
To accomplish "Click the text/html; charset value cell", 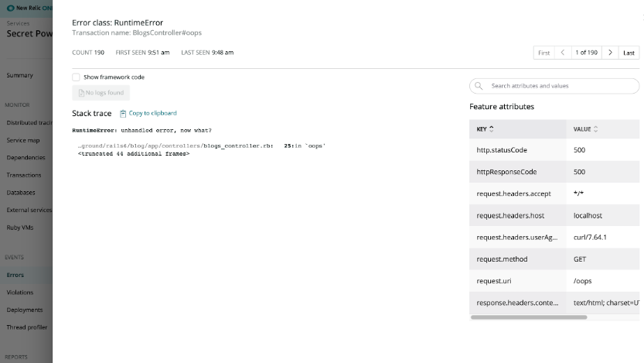I will pos(602,303).
